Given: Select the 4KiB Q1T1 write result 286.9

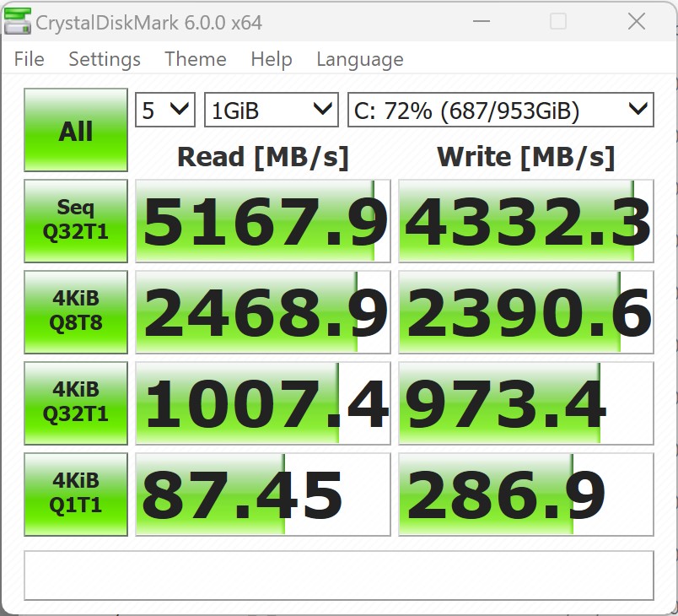Looking at the screenshot, I should click(526, 494).
